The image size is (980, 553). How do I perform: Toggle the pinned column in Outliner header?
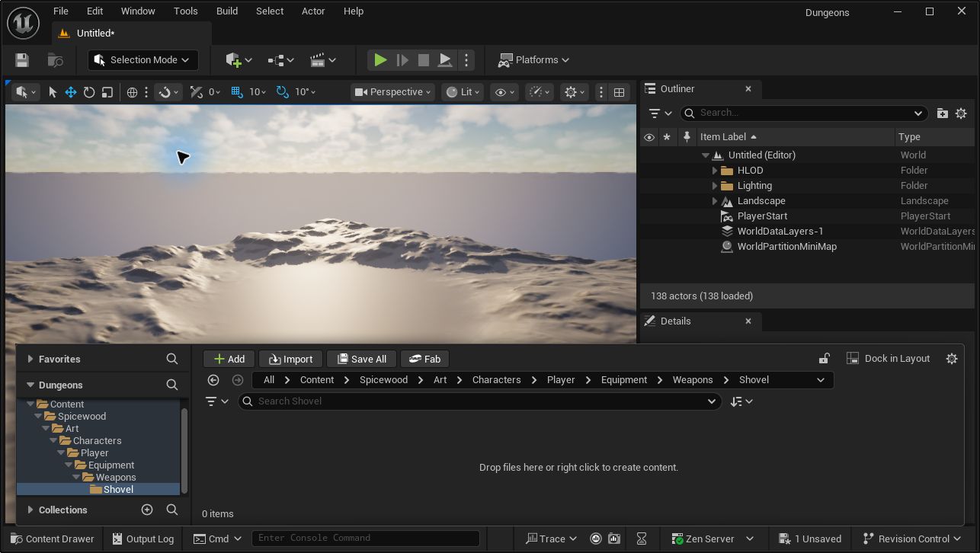coord(687,137)
